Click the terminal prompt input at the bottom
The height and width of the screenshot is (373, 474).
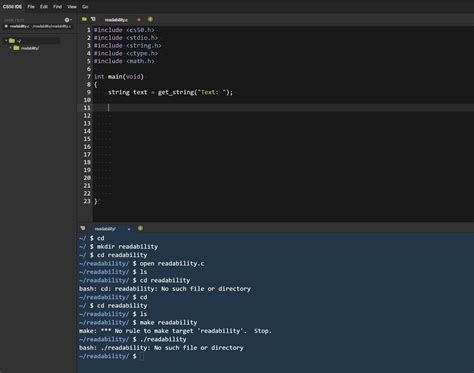tap(142, 356)
